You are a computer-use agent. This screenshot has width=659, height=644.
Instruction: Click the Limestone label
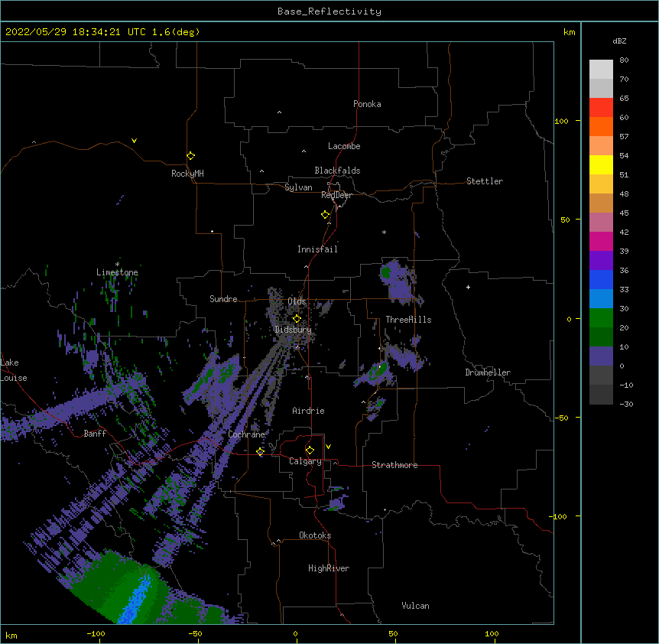point(117,272)
